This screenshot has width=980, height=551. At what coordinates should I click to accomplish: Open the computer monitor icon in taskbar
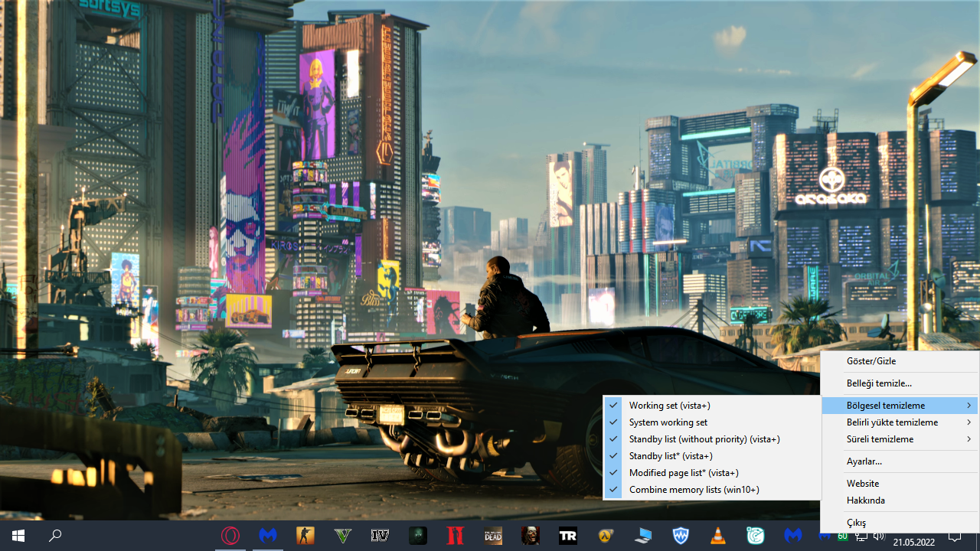tap(643, 536)
